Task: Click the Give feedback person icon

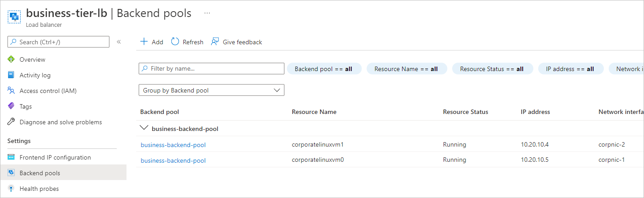Action: (x=215, y=42)
